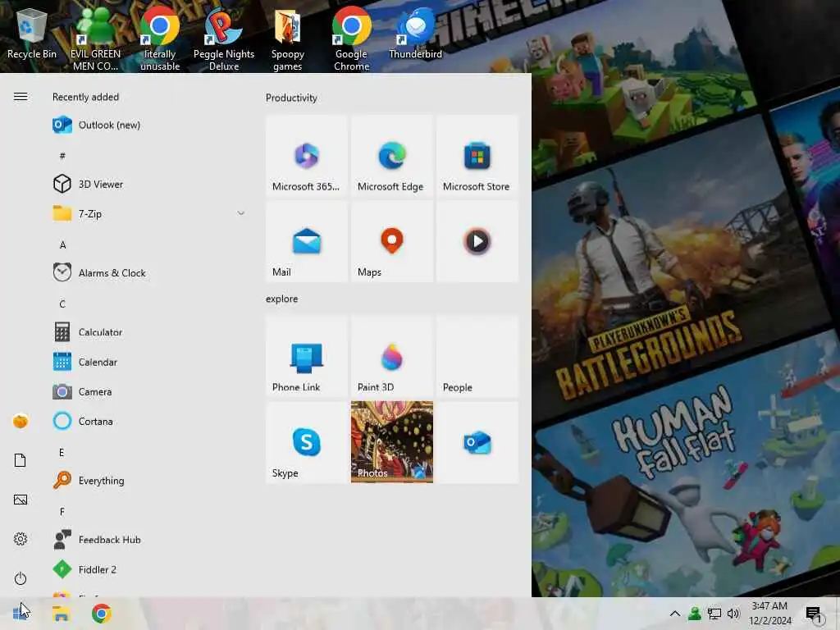Select the Spoopy games folder icon

point(288,39)
